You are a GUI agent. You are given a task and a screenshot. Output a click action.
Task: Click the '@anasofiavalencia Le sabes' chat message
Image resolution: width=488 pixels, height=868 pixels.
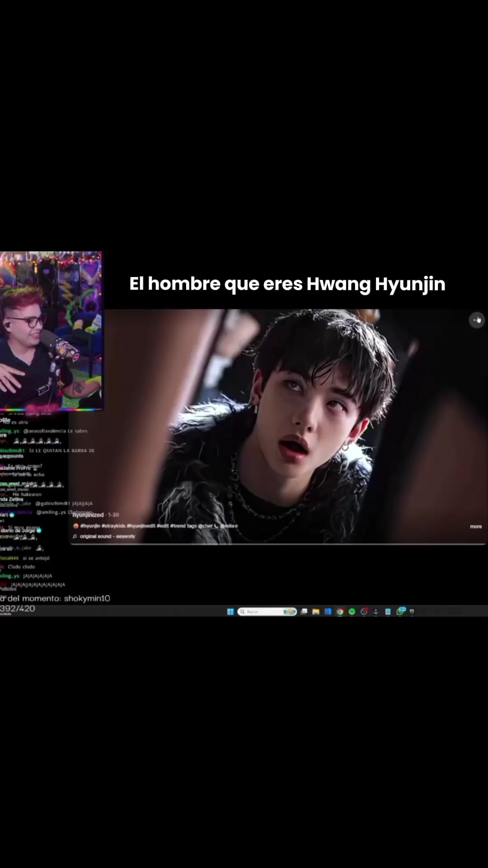pyautogui.click(x=56, y=431)
